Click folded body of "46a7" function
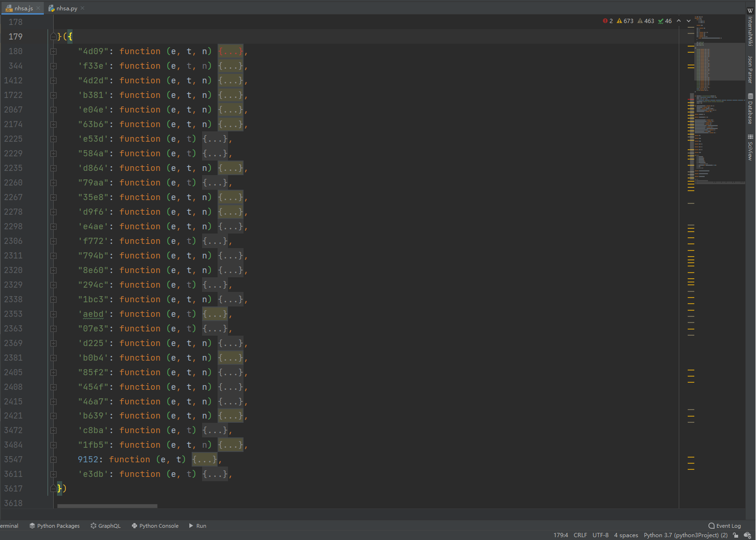Image resolution: width=756 pixels, height=540 pixels. (x=230, y=402)
